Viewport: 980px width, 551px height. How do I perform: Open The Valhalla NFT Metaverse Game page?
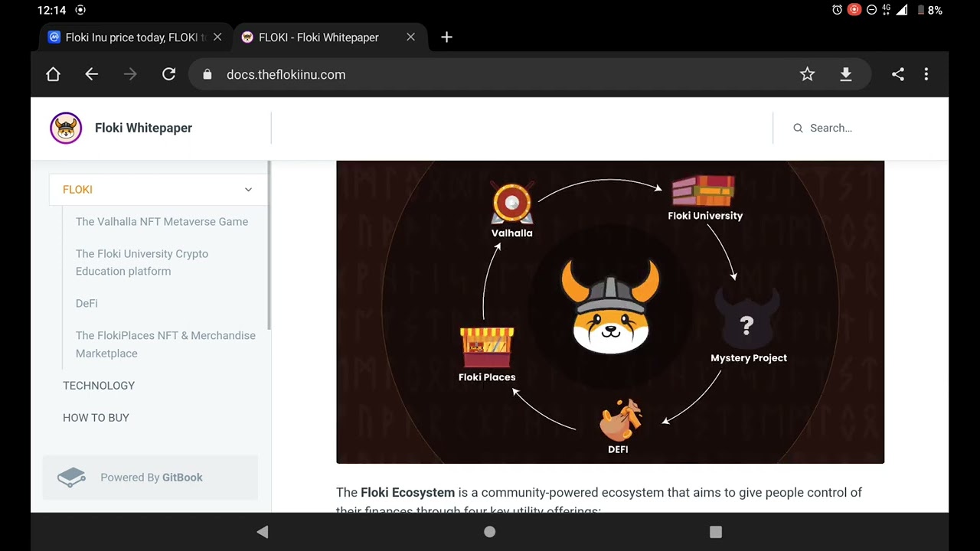162,221
